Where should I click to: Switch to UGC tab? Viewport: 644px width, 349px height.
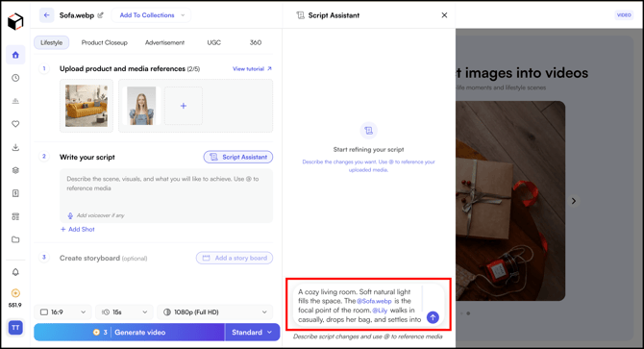(x=214, y=42)
